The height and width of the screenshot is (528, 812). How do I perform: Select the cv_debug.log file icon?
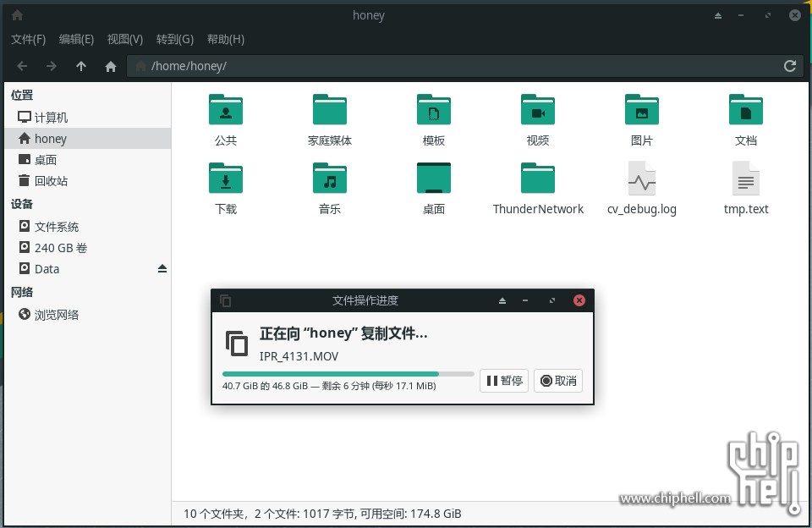(642, 178)
